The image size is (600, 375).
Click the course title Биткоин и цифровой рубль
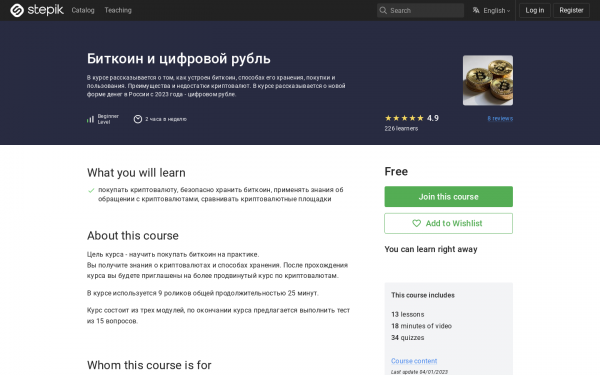(x=179, y=59)
